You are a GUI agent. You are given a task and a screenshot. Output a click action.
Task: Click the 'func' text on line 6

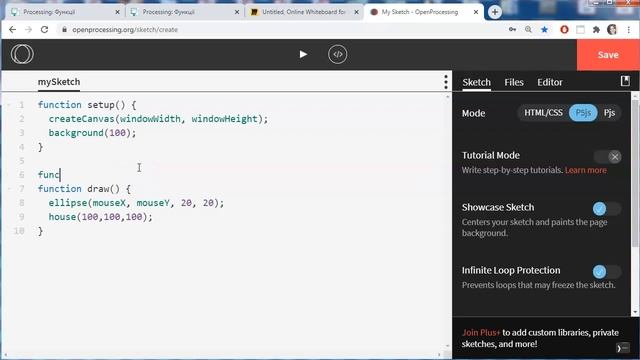click(49, 175)
